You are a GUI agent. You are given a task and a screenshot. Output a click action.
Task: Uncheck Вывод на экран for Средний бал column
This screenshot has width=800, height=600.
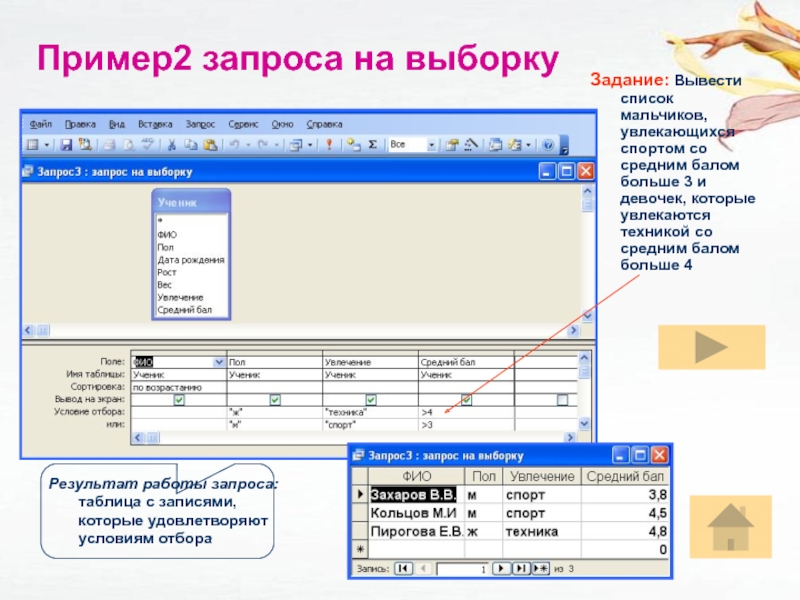tap(466, 400)
